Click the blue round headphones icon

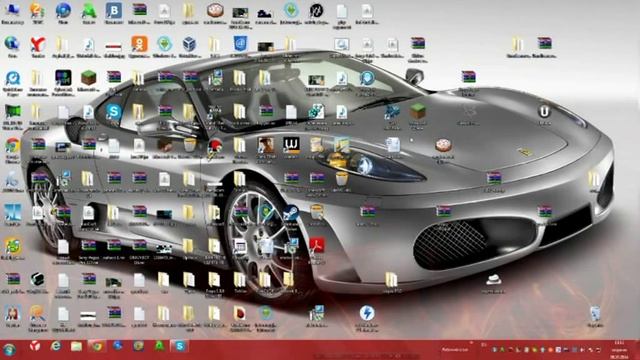(367, 78)
